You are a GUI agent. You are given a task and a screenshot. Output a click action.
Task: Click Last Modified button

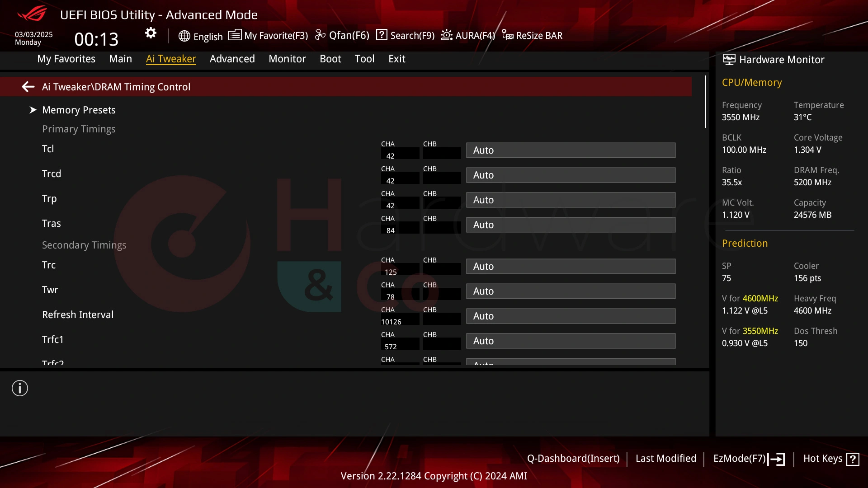[666, 458]
